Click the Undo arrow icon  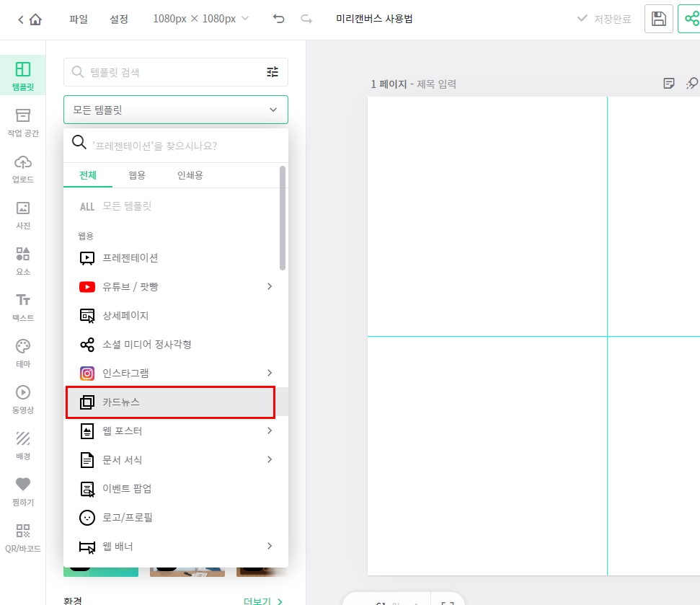pyautogui.click(x=278, y=19)
